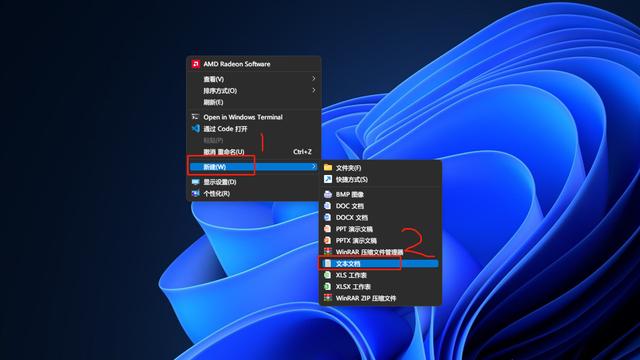Click the AMD Radeon Software icon
This screenshot has height=360, width=640.
(x=196, y=64)
